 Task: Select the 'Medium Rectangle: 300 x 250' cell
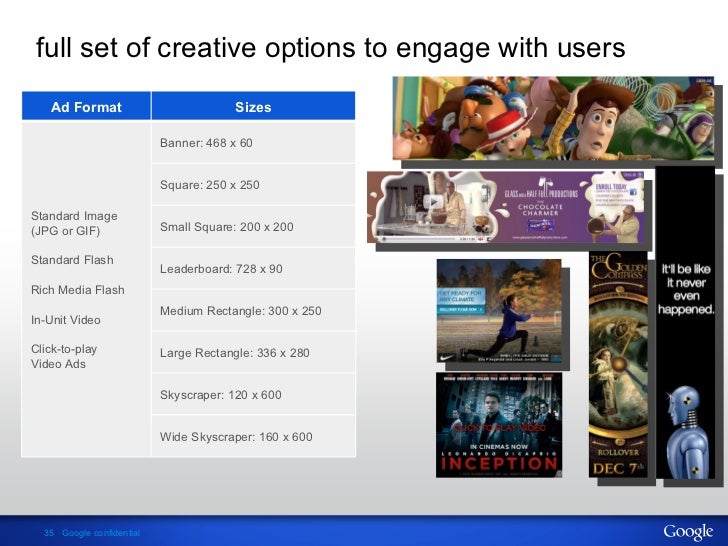(253, 310)
